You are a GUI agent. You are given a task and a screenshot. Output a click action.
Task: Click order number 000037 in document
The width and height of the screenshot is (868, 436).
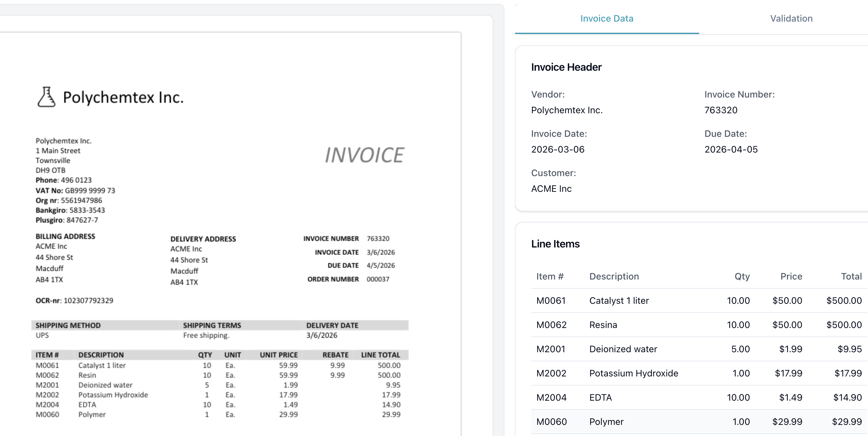(378, 280)
